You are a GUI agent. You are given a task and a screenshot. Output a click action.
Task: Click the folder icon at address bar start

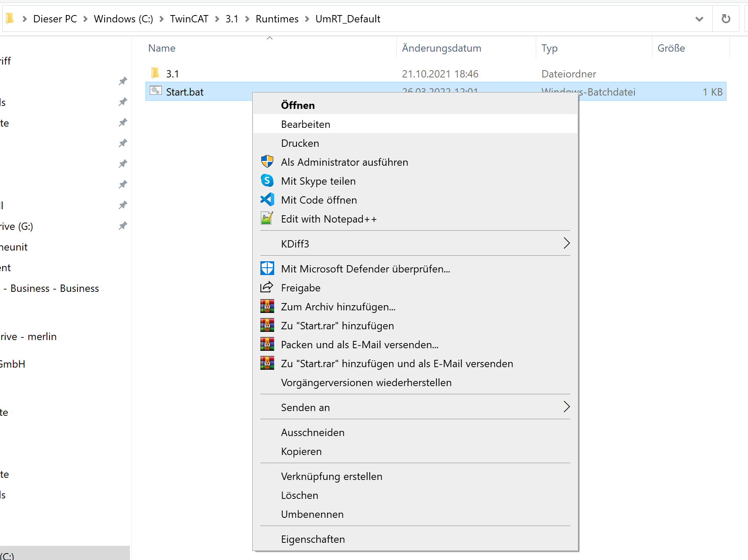9,19
